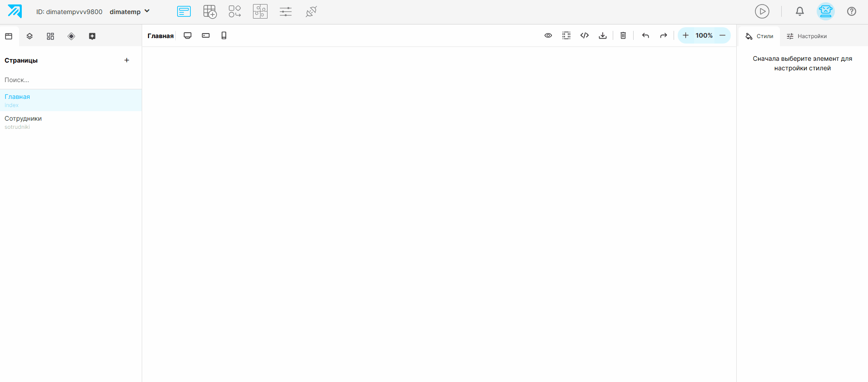868x382 pixels.
Task: Switch to the Стили tab
Action: coord(759,36)
